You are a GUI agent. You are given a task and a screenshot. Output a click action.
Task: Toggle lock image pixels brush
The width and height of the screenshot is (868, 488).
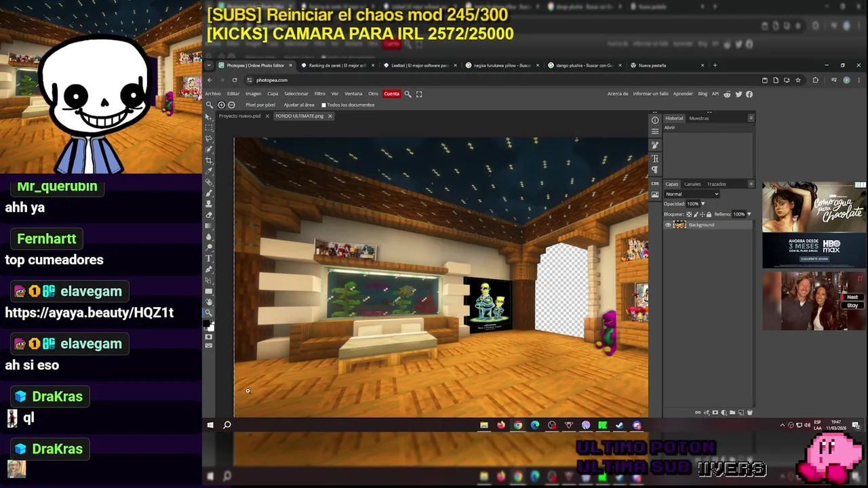coord(696,214)
